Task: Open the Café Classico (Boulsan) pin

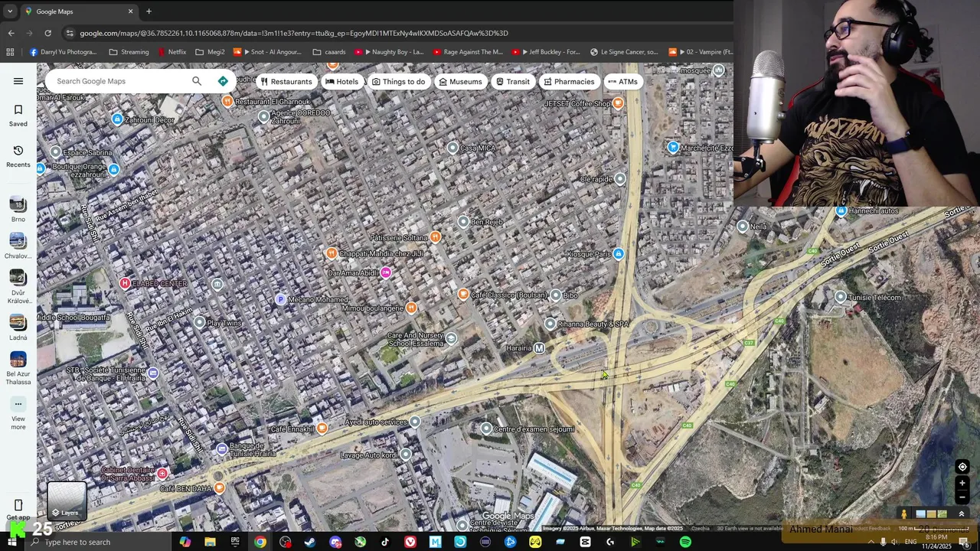Action: pyautogui.click(x=463, y=295)
